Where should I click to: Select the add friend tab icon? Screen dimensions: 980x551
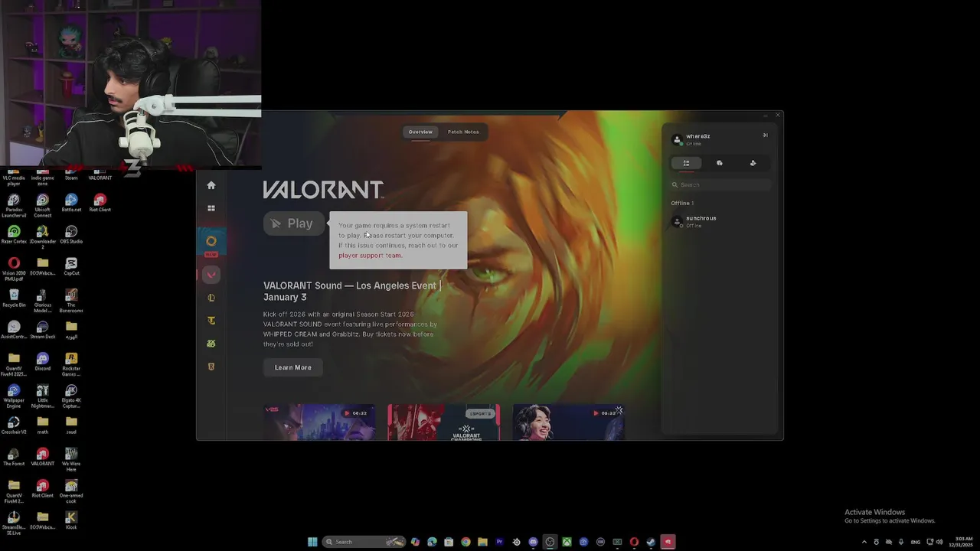753,163
